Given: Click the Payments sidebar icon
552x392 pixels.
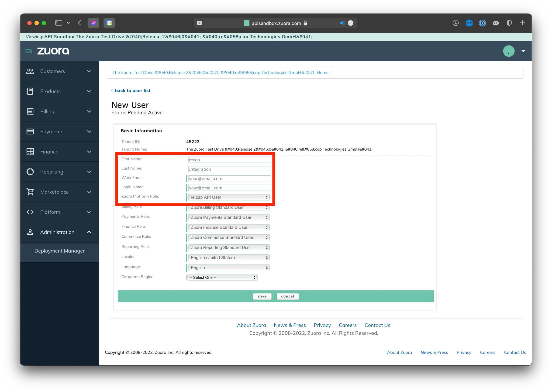Looking at the screenshot, I should click(30, 131).
